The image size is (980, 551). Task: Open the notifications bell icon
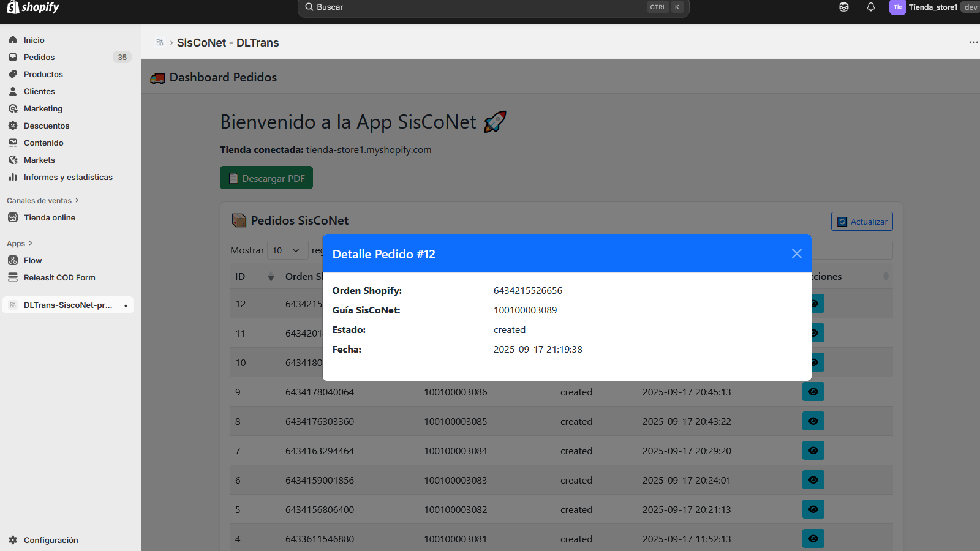(870, 7)
